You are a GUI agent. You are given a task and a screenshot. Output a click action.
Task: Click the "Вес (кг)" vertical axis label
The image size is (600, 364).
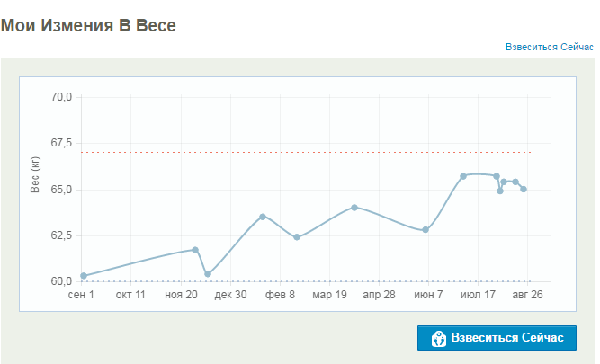click(x=36, y=174)
